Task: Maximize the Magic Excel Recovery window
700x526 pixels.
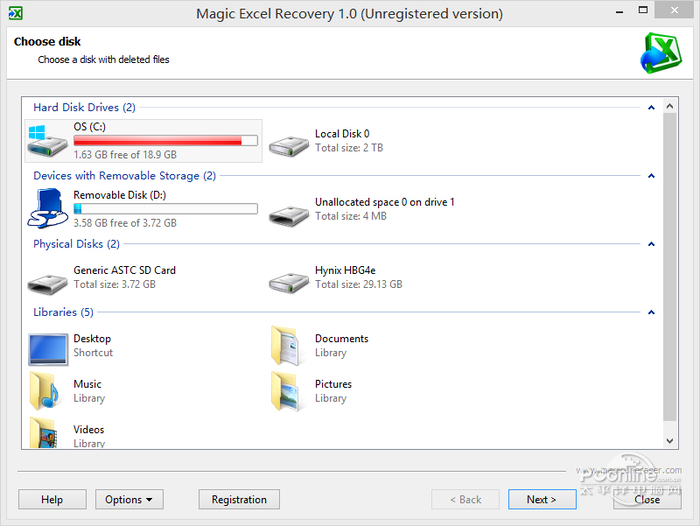Action: 643,10
